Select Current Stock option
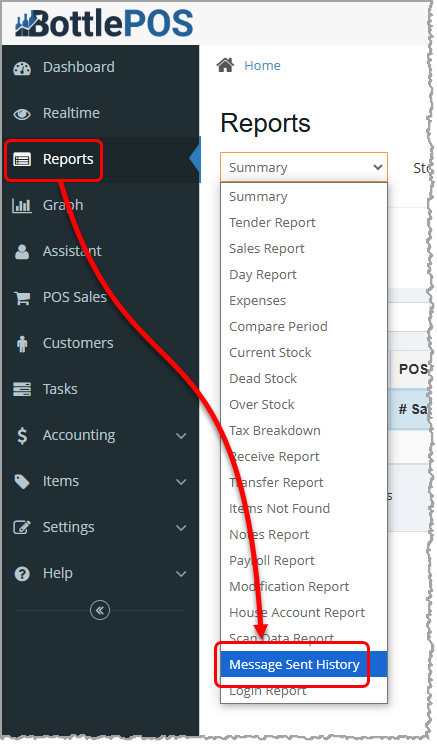Screen dimensions: 437x745 304,353
